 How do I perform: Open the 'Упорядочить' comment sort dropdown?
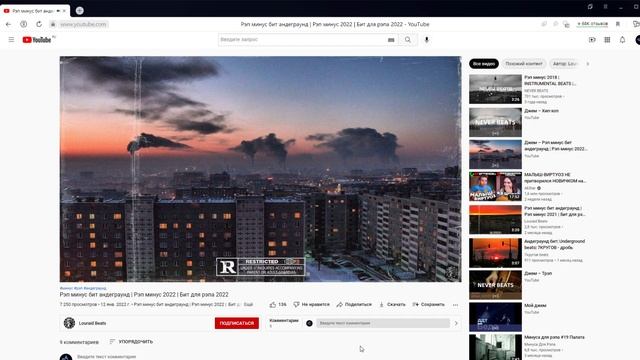tap(131, 342)
